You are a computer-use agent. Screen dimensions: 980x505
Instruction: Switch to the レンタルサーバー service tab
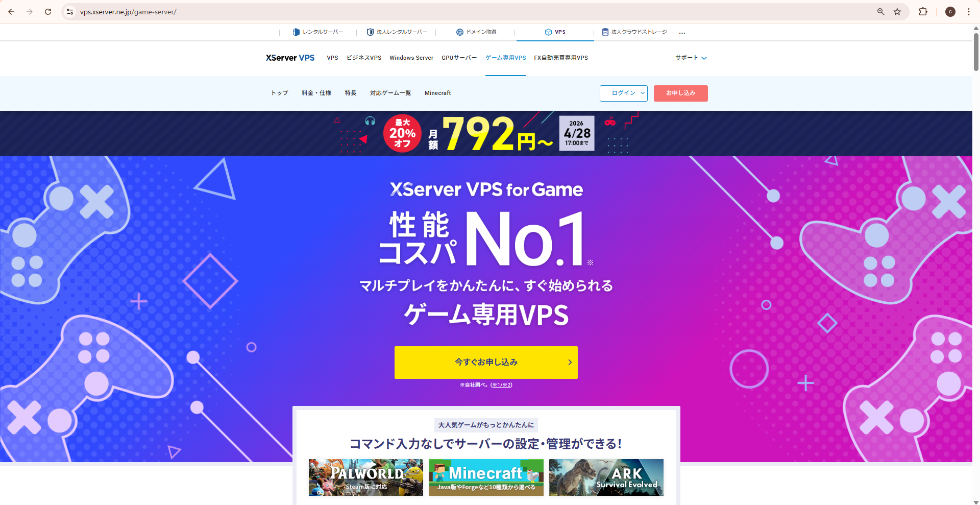point(317,32)
